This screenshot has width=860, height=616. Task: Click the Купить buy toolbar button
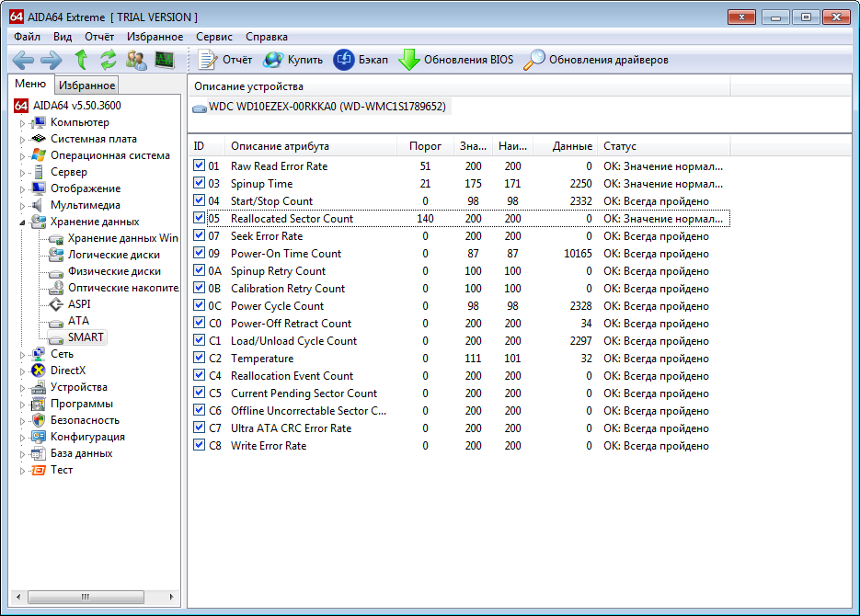292,60
